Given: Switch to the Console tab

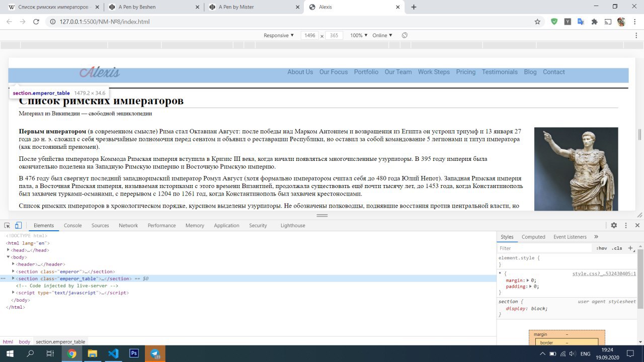Looking at the screenshot, I should point(72,225).
